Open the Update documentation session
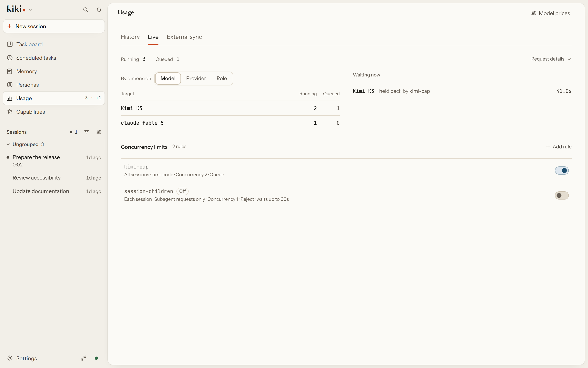This screenshot has height=368, width=588. [x=54, y=191]
